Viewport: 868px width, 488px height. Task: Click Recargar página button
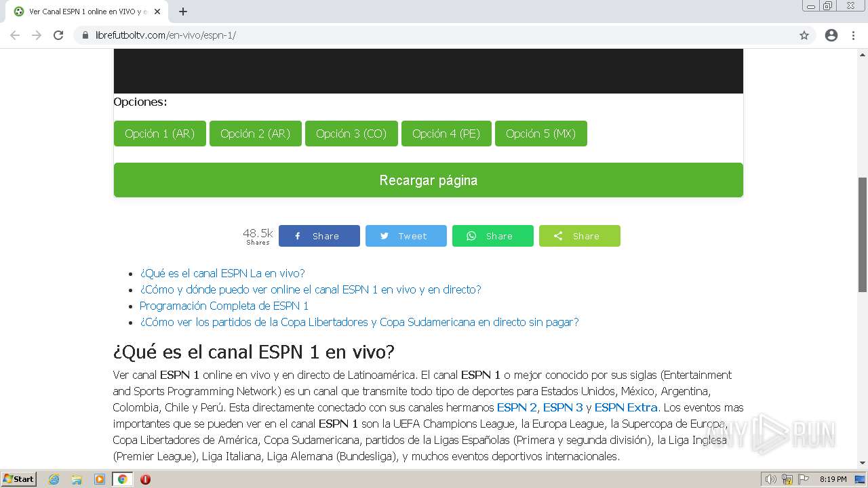point(429,180)
